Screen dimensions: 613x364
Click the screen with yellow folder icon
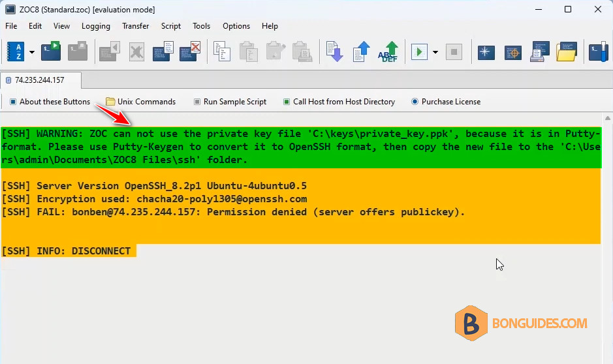567,52
